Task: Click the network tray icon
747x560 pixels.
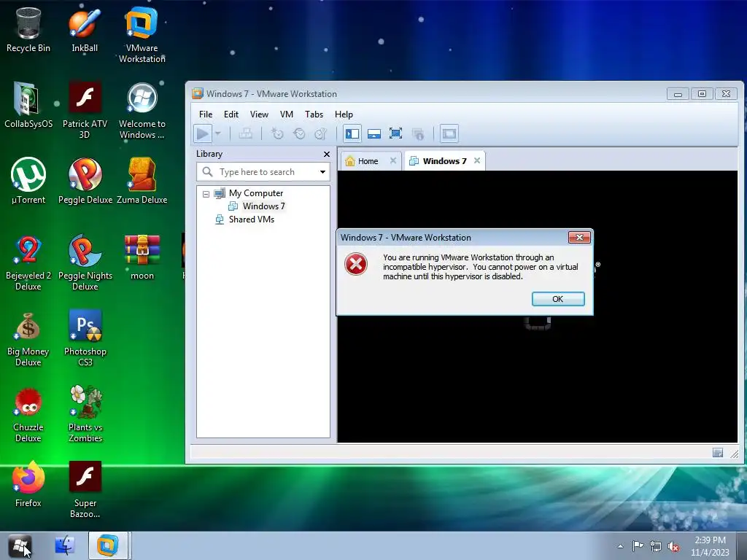Action: pos(656,546)
